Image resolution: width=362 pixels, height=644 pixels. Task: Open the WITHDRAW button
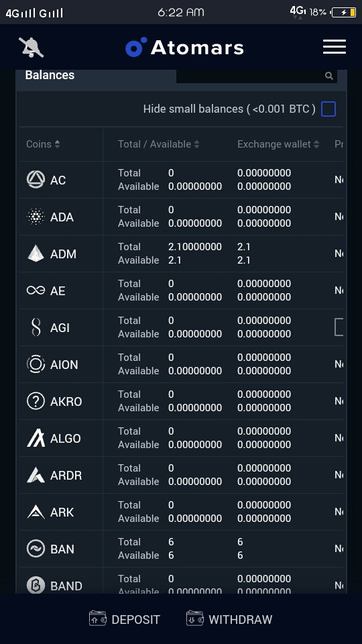point(229,619)
